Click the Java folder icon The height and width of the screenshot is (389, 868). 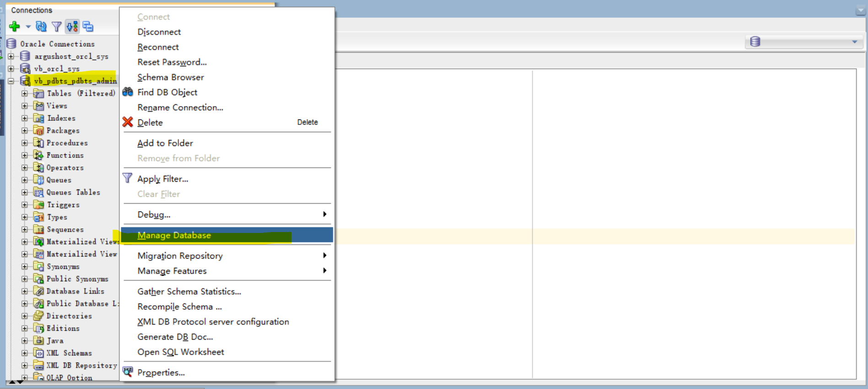(39, 340)
